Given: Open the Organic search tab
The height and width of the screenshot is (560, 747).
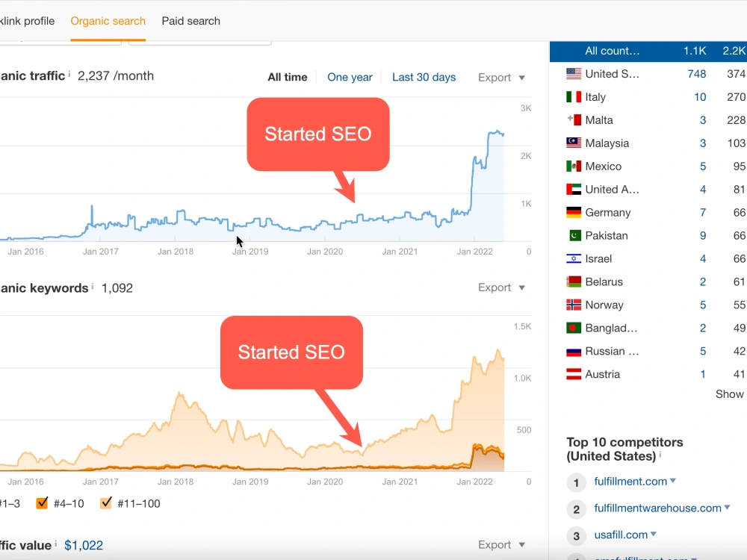Looking at the screenshot, I should point(108,21).
